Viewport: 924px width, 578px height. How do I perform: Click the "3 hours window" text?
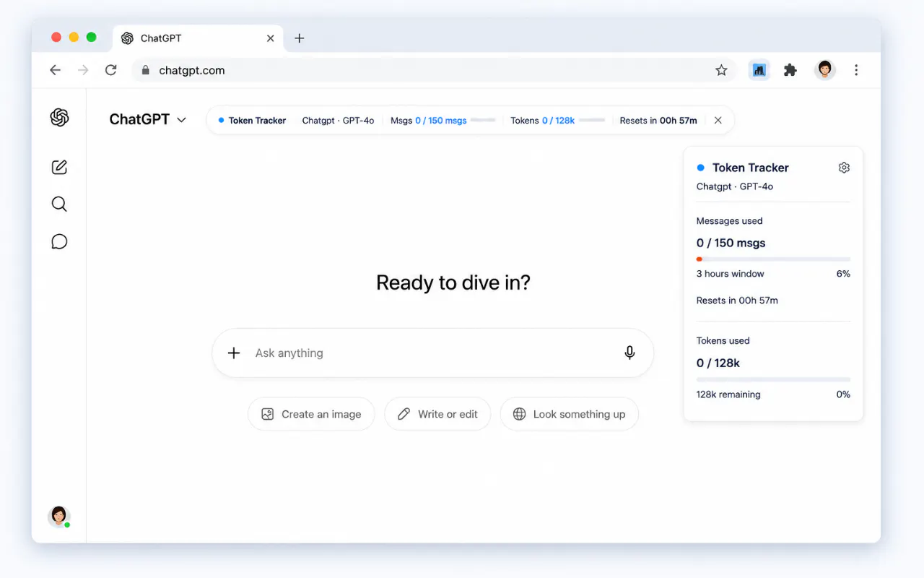click(730, 274)
